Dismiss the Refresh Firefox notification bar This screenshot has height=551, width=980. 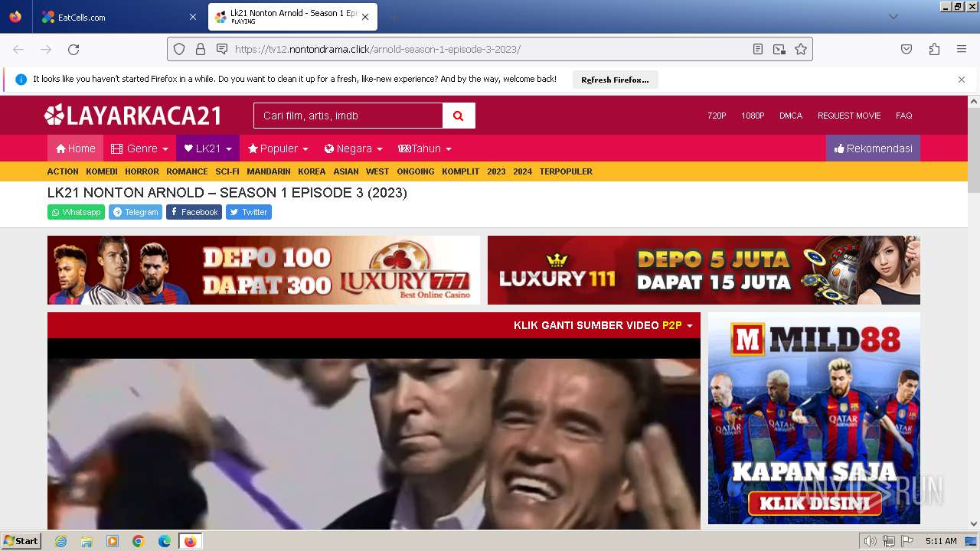(962, 80)
